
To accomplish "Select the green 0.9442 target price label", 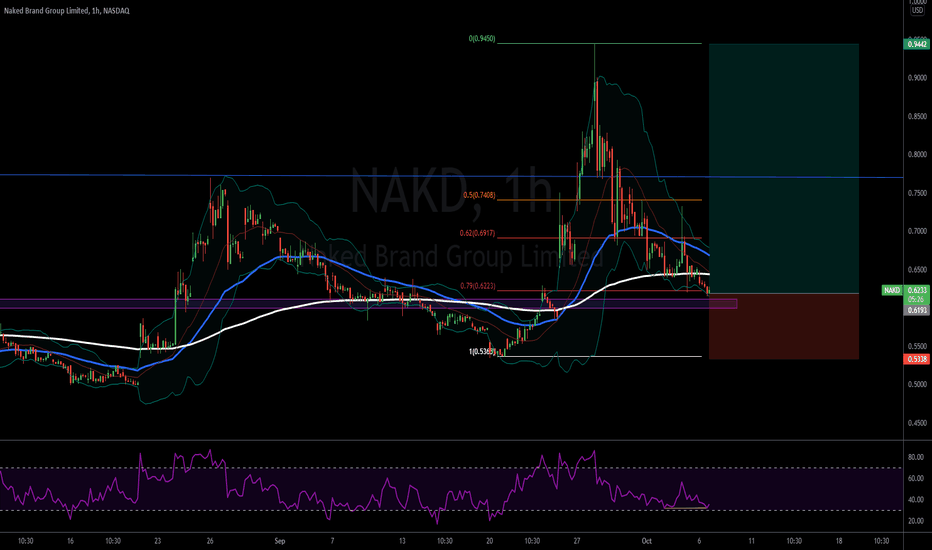I will click(917, 44).
